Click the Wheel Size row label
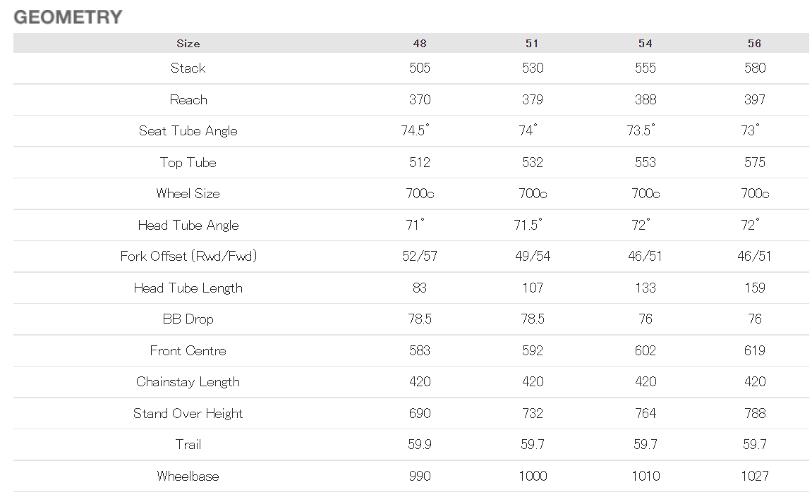This screenshot has height=504, width=812. pos(188,194)
